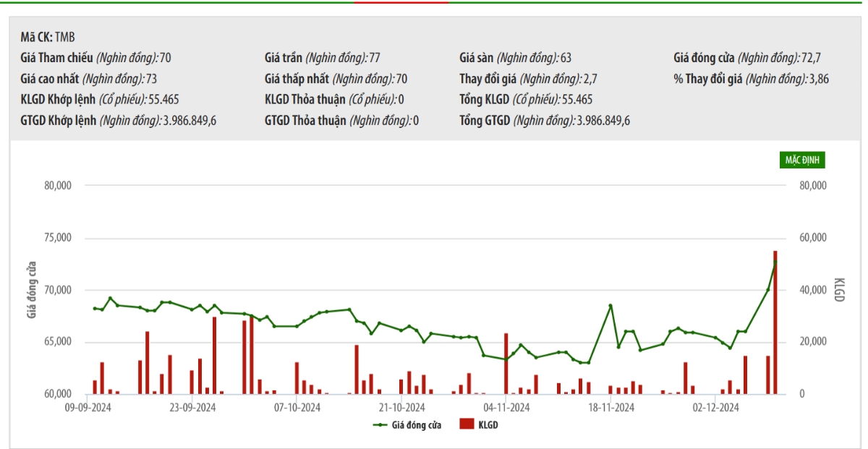Click the tall red volume bar above 04-11-2024
The width and height of the screenshot is (868, 449).
point(506,365)
